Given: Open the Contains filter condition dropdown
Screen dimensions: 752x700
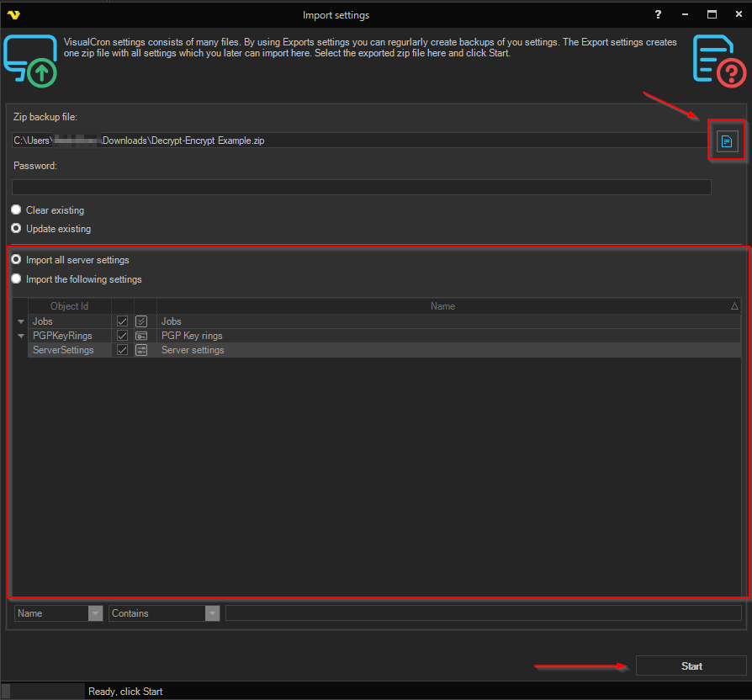Looking at the screenshot, I should [212, 613].
